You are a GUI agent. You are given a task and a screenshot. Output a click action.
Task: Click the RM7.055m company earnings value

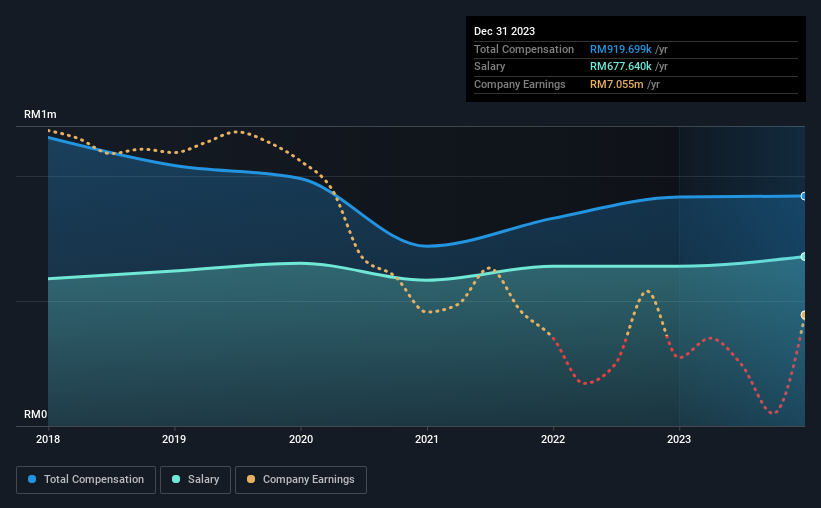[616, 84]
